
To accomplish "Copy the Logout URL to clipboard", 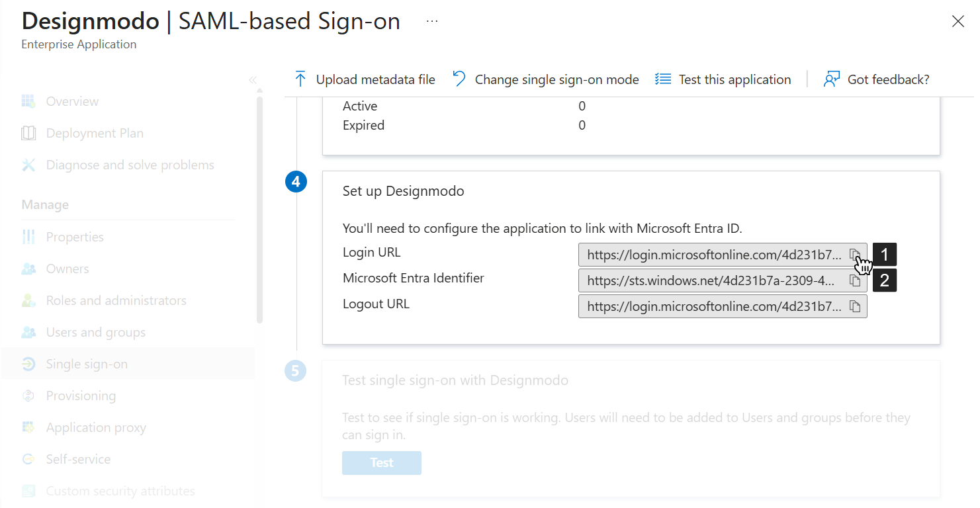I will (855, 307).
